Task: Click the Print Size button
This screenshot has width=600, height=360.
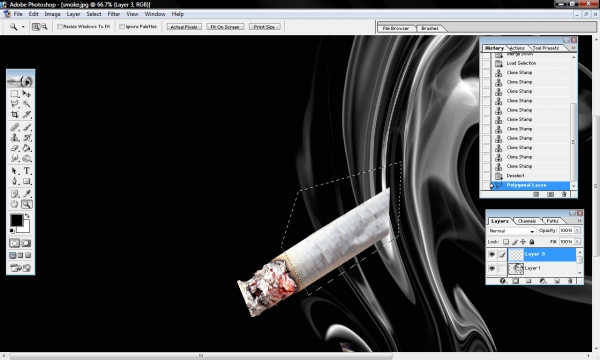Action: [264, 27]
